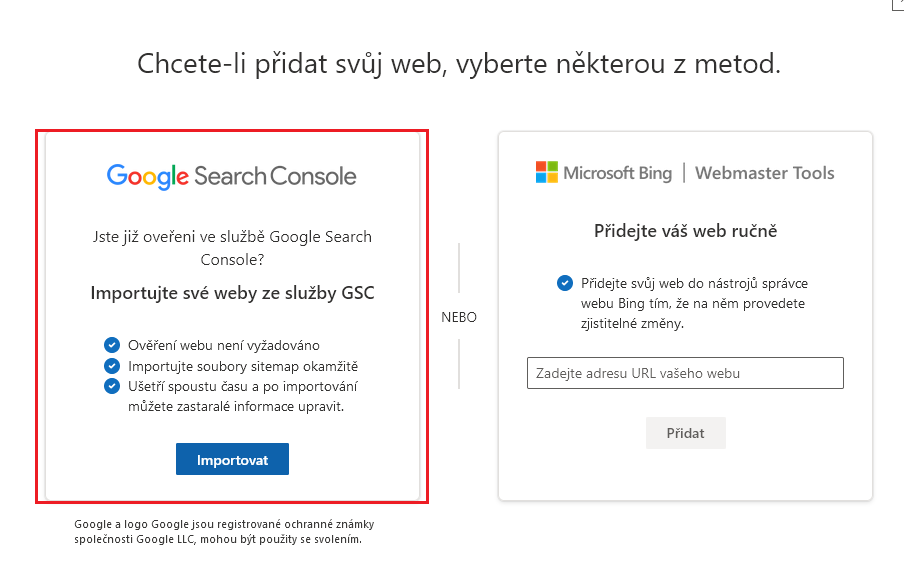Screen dimensions: 904x578
Task: Focus the 'Zadejte adresu URL vašeho webu' field
Action: [x=685, y=373]
